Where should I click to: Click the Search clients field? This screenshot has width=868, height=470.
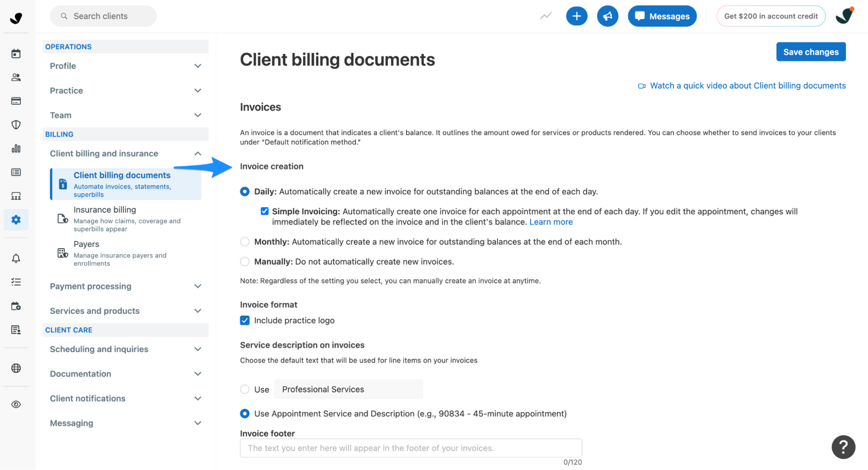point(103,16)
